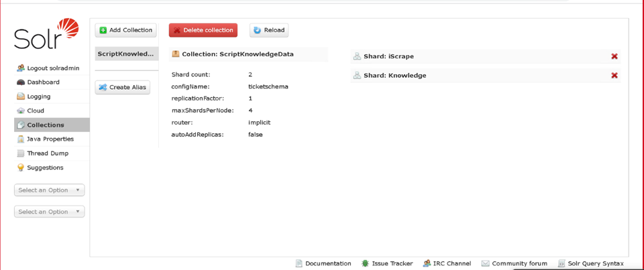This screenshot has width=644, height=270.
Task: Click the red Delete collection button
Action: click(203, 30)
